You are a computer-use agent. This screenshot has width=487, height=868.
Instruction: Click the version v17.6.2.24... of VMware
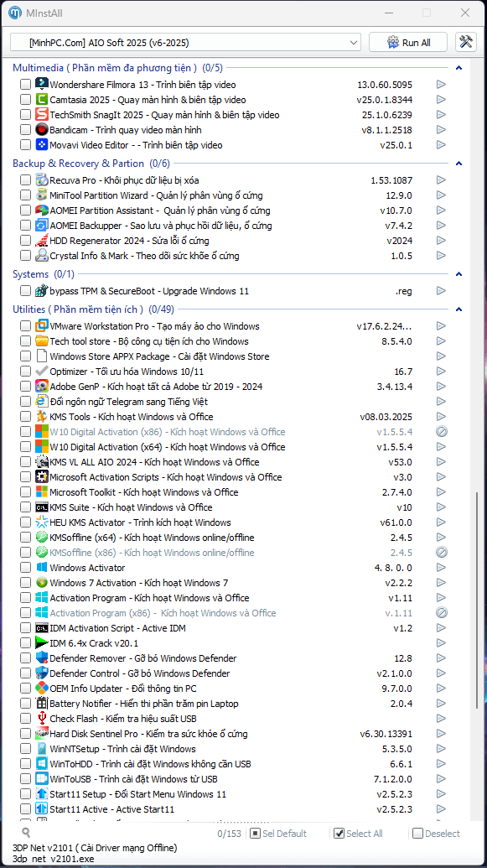click(x=384, y=326)
